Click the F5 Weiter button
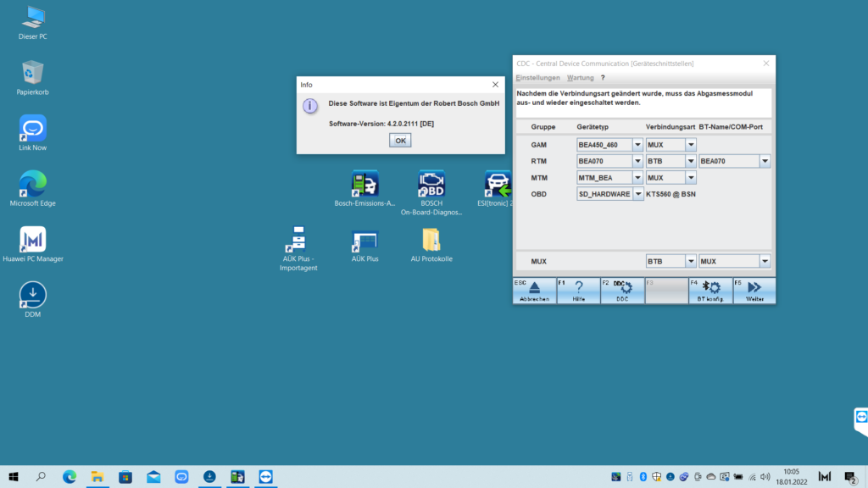 (754, 291)
